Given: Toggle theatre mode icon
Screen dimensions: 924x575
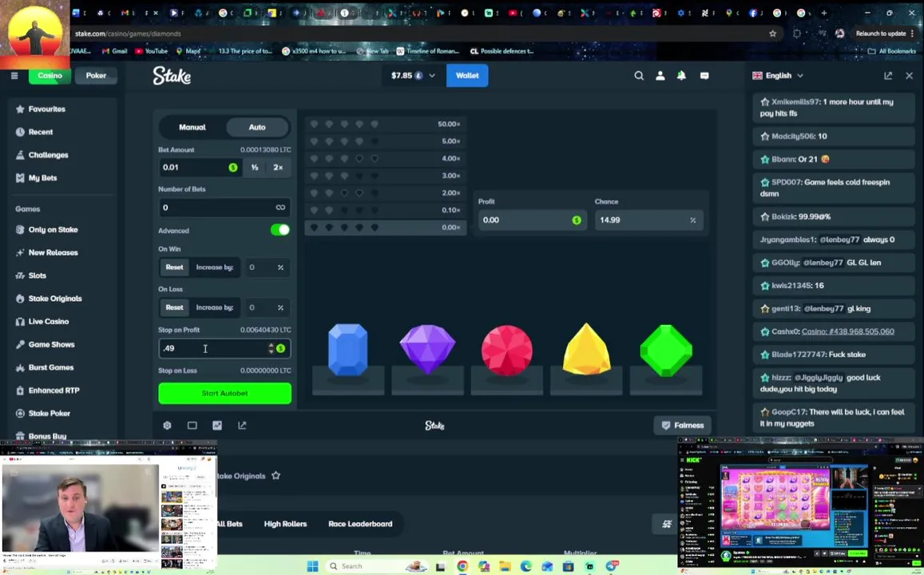Looking at the screenshot, I should pos(192,426).
